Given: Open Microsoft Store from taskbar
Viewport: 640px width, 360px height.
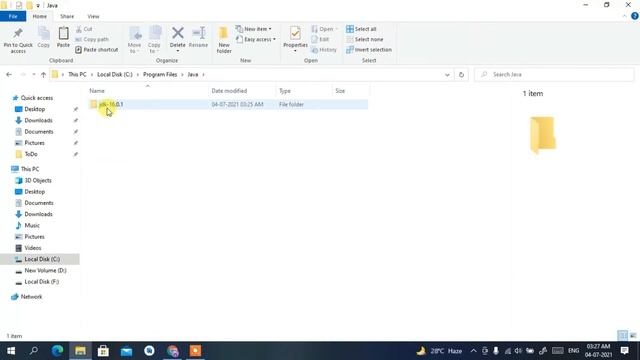Looking at the screenshot, I should pyautogui.click(x=103, y=351).
